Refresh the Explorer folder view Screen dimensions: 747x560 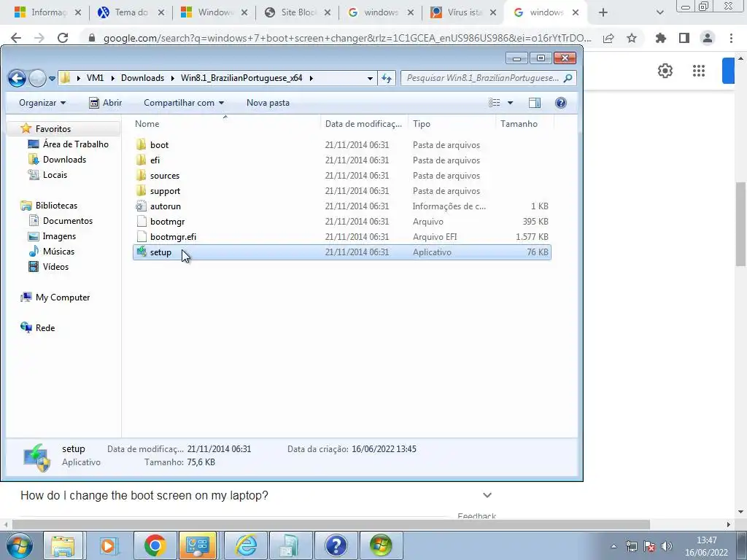(387, 78)
